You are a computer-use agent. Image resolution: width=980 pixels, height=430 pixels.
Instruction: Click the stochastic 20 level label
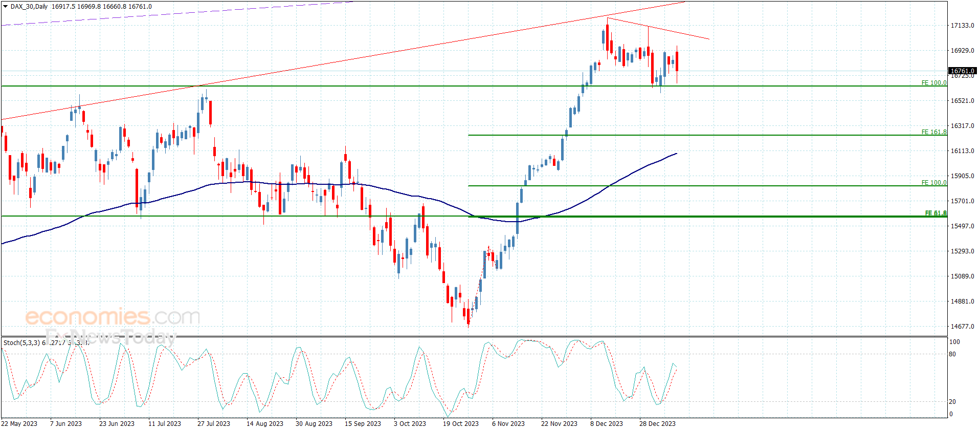click(x=952, y=401)
